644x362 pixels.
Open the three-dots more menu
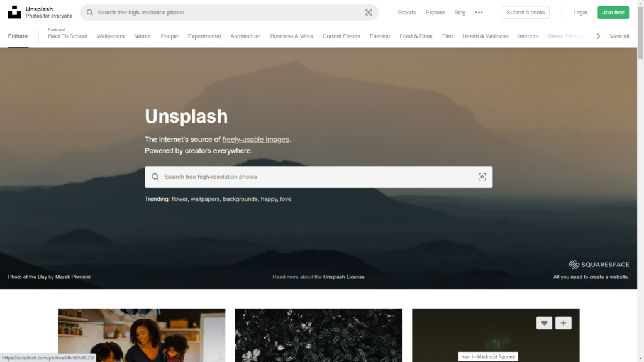point(479,13)
